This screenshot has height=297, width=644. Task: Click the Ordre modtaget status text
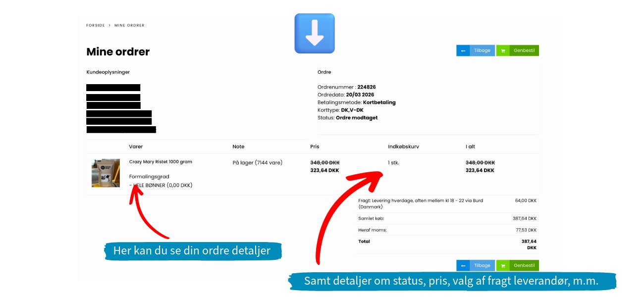pos(357,118)
